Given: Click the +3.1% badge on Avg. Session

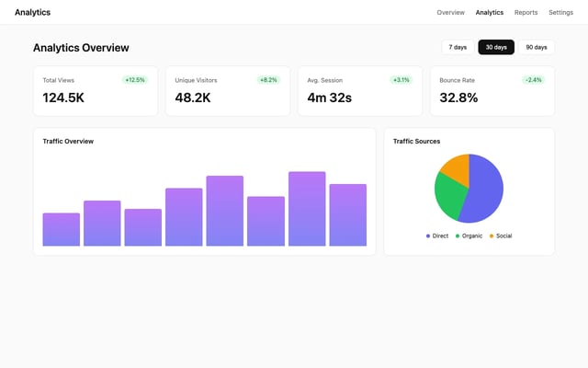Looking at the screenshot, I should pyautogui.click(x=401, y=80).
